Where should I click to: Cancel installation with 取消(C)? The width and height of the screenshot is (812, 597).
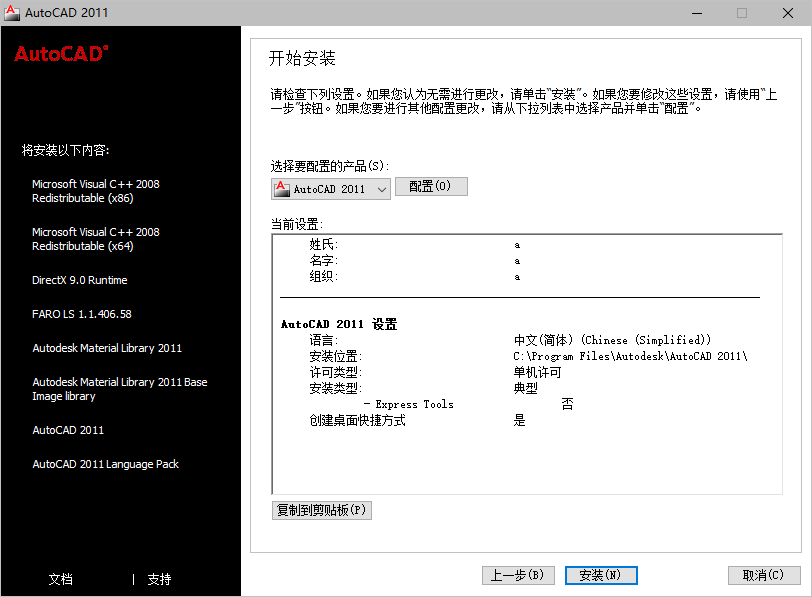click(765, 575)
